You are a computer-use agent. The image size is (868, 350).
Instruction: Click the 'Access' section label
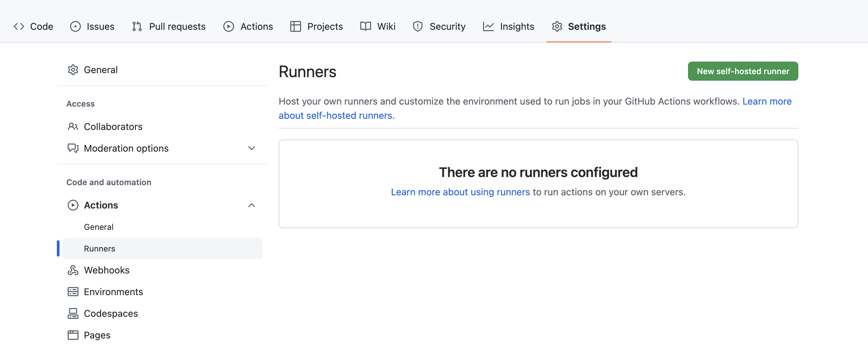point(81,104)
